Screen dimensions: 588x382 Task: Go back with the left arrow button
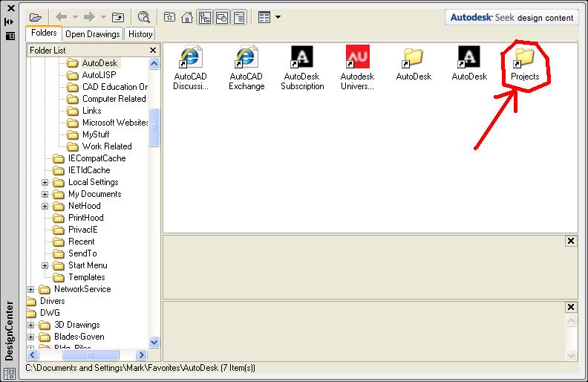pyautogui.click(x=61, y=17)
